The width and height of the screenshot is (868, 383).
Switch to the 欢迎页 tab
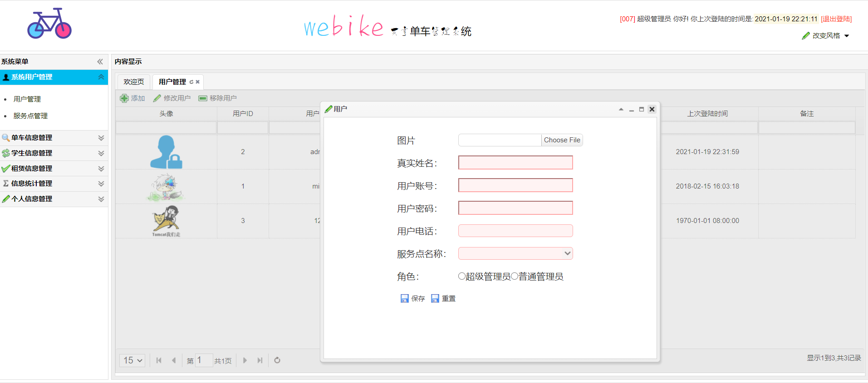[x=134, y=82]
